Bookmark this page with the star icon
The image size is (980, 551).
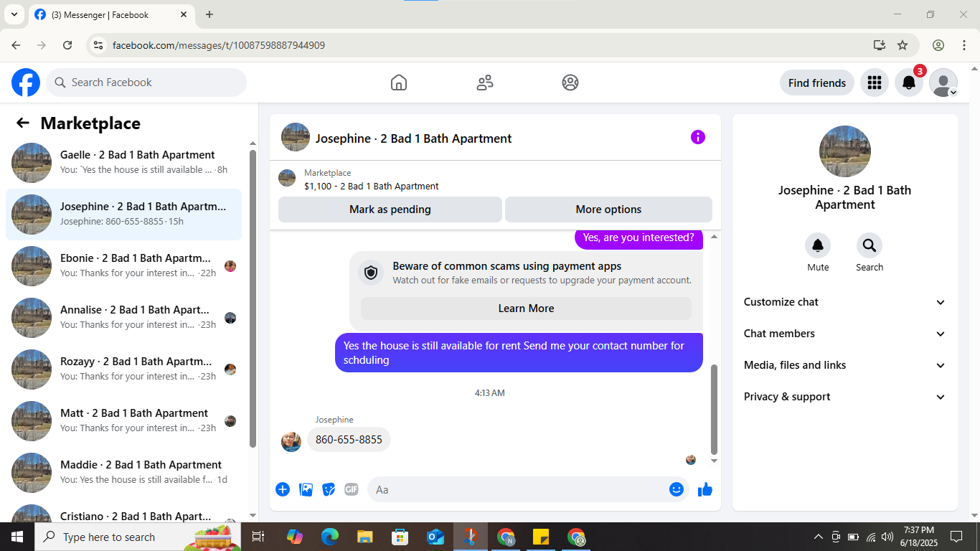tap(903, 45)
